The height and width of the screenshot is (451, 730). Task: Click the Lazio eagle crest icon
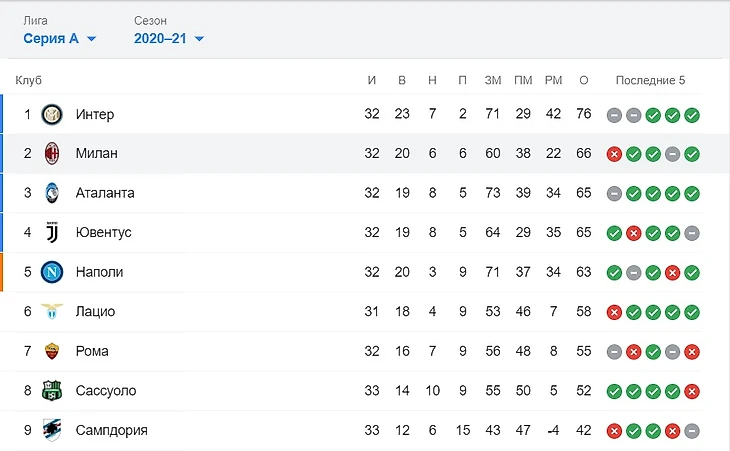pyautogui.click(x=52, y=312)
